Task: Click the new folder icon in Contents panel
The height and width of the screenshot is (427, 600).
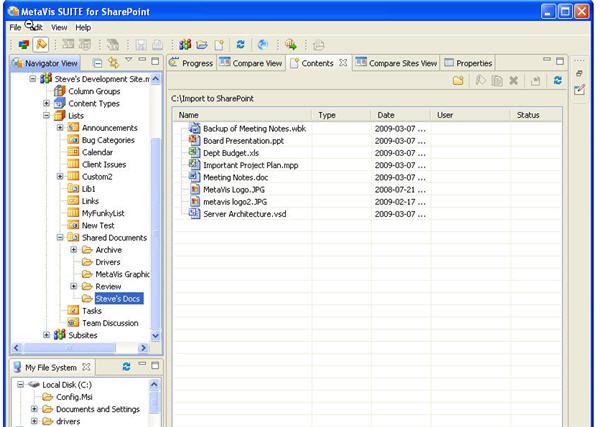Action: tap(459, 79)
